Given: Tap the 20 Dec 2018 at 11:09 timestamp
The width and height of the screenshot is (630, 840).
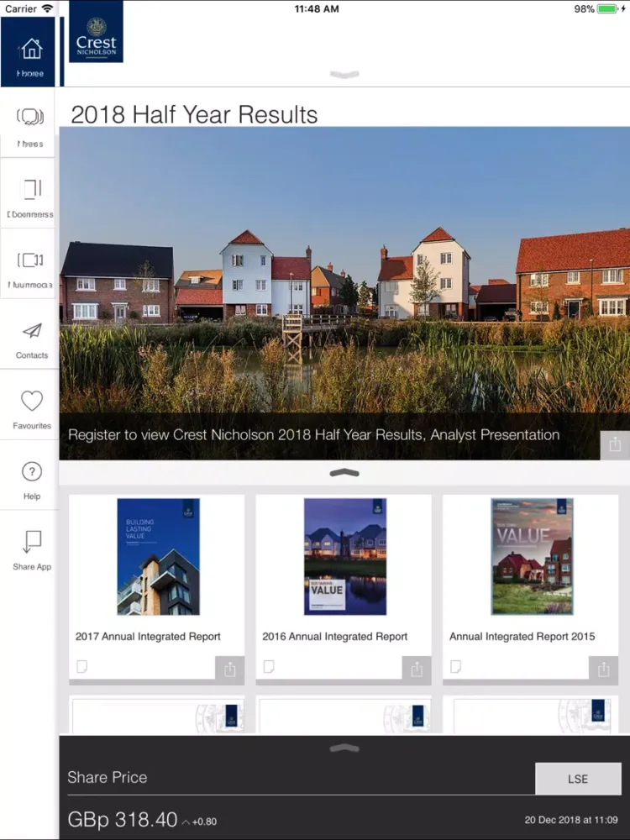Looking at the screenshot, I should point(571,820).
